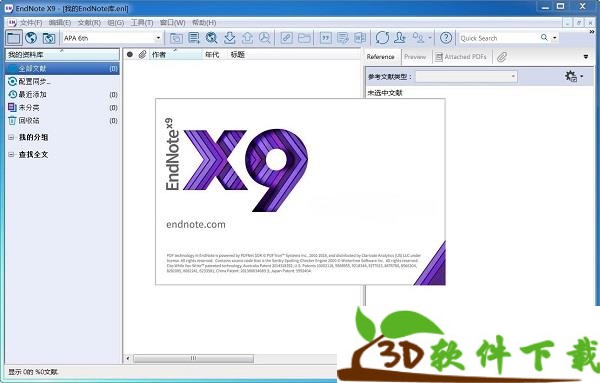Screen dimensions: 600x383
Task: Click the Open Link icon in toolbar
Action: pos(286,38)
